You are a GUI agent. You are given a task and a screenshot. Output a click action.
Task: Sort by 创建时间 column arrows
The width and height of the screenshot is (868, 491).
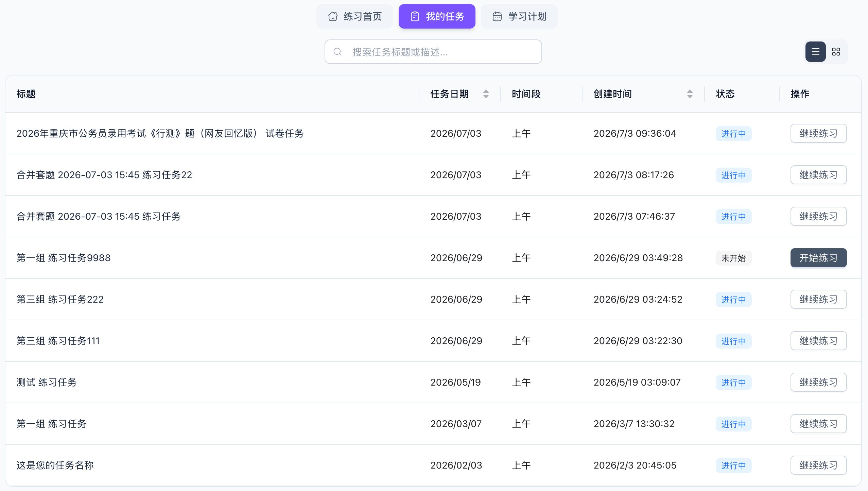point(690,94)
